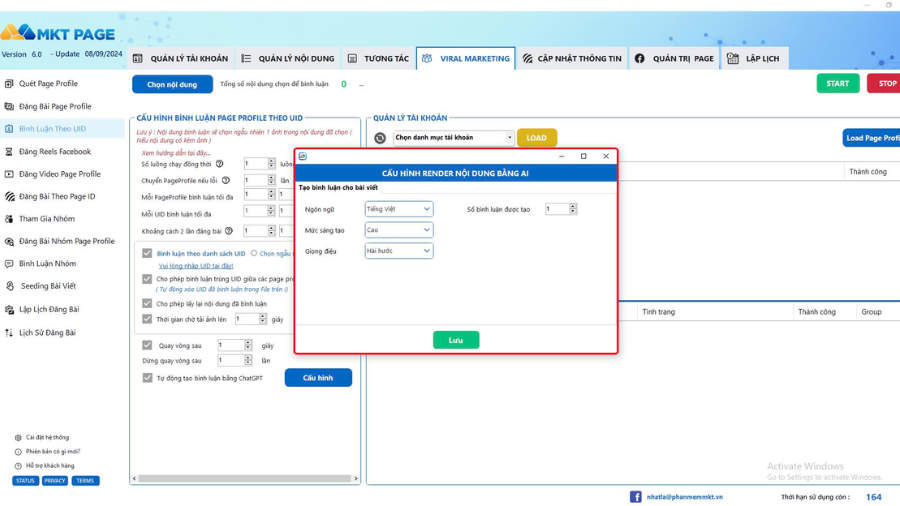Click the refresh icon beside account category dropdown
The image size is (900, 506).
(x=380, y=138)
